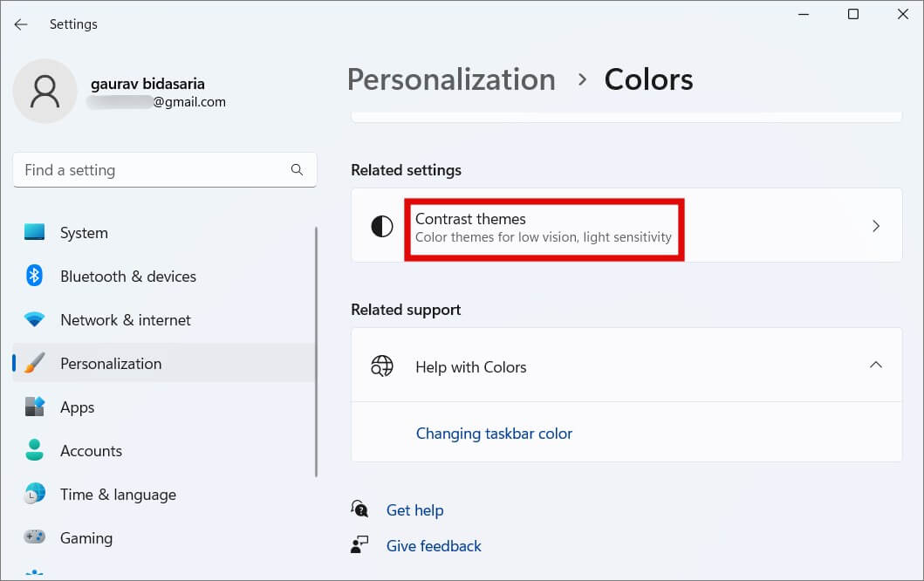Screen dimensions: 924x581
Task: Click the Help with Colors globe icon
Action: [x=382, y=366]
